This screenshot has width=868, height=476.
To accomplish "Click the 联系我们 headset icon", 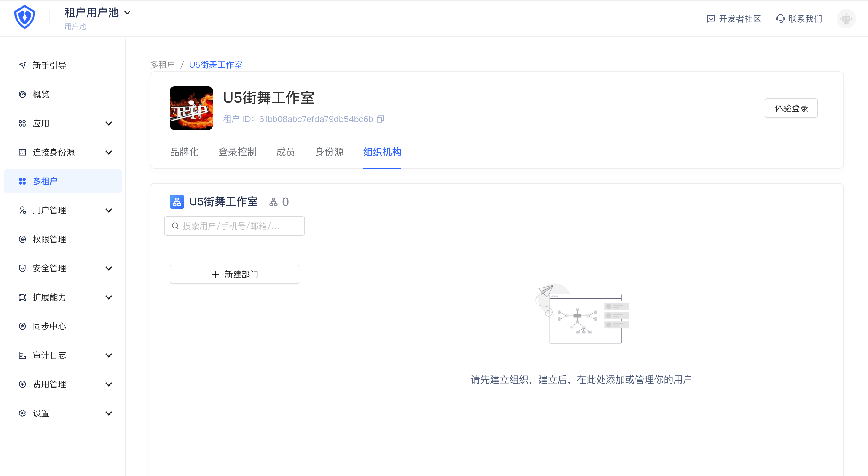I will pos(780,19).
